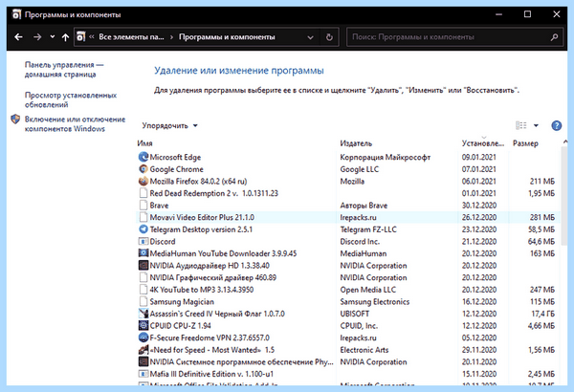Click the NVIDIA Аудиодрайвер HD icon
Image resolution: width=574 pixels, height=392 pixels.
[x=143, y=266]
